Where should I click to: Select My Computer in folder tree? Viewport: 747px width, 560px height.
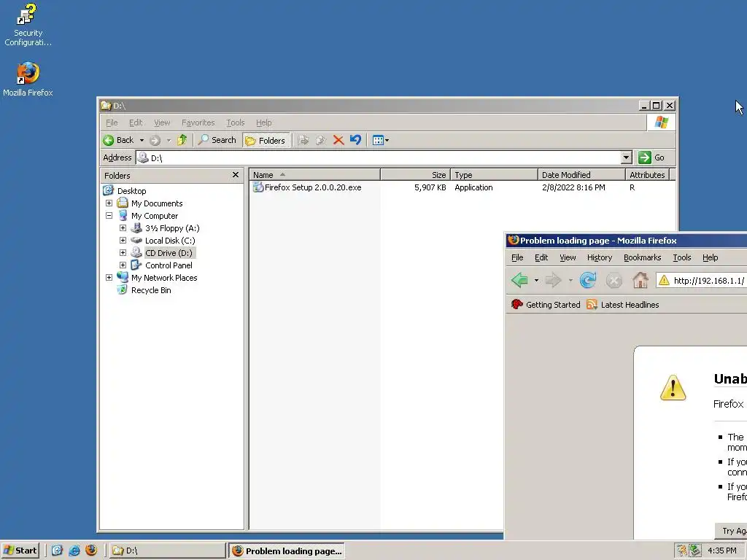(155, 216)
